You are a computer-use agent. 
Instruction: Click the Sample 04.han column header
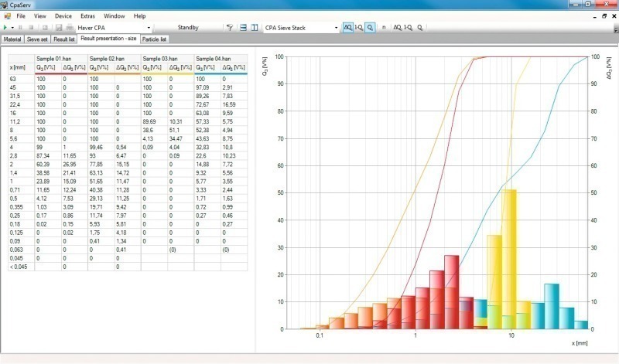click(221, 59)
